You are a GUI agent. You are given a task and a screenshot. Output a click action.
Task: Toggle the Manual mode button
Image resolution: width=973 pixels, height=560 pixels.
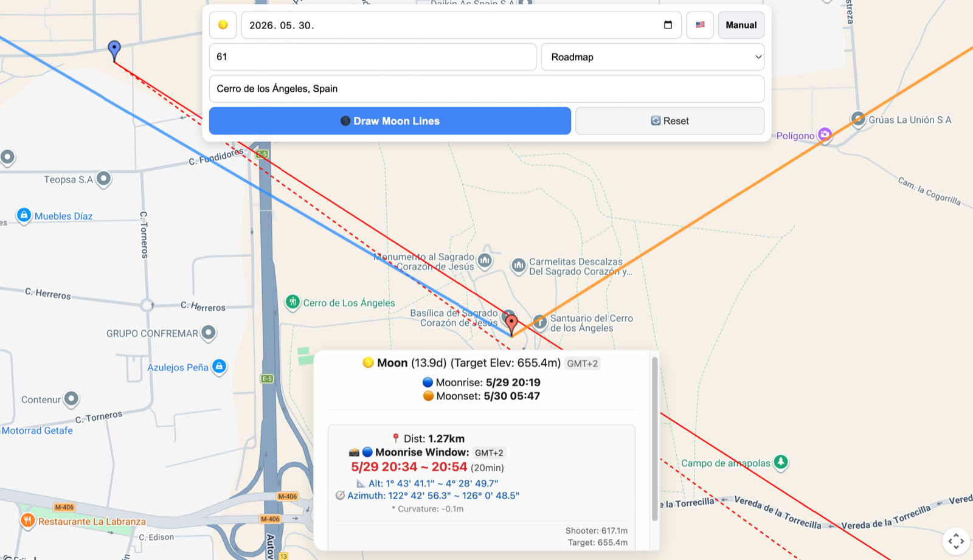click(x=741, y=25)
